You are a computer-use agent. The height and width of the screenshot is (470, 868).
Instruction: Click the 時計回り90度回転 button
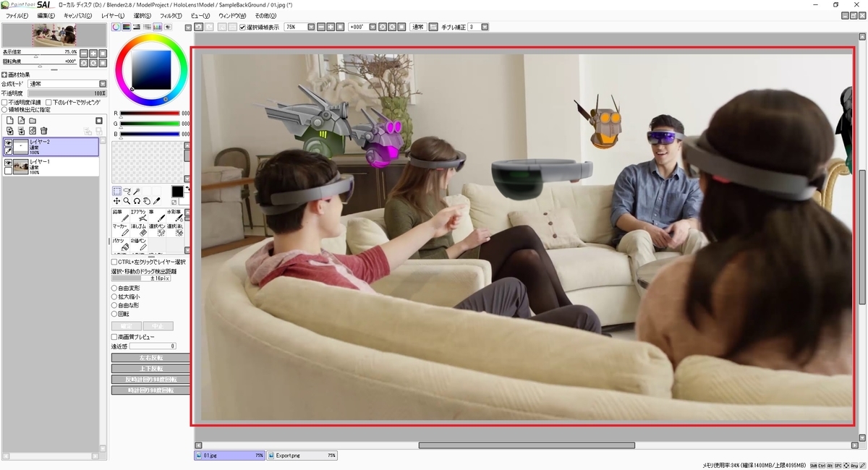point(150,390)
